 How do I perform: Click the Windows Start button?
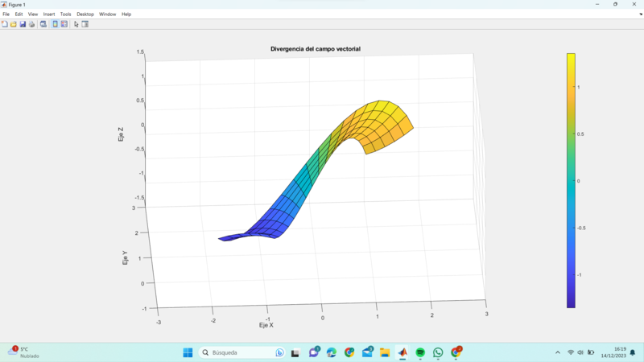point(188,352)
